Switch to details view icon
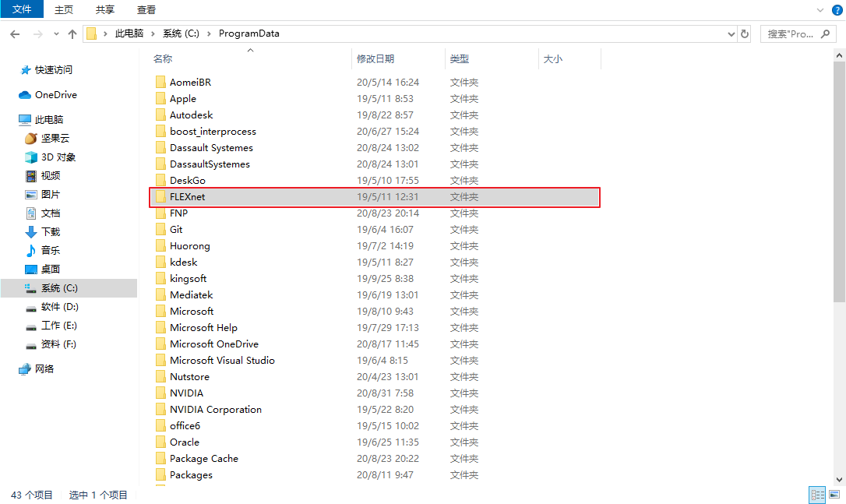846x504 pixels. pyautogui.click(x=817, y=495)
